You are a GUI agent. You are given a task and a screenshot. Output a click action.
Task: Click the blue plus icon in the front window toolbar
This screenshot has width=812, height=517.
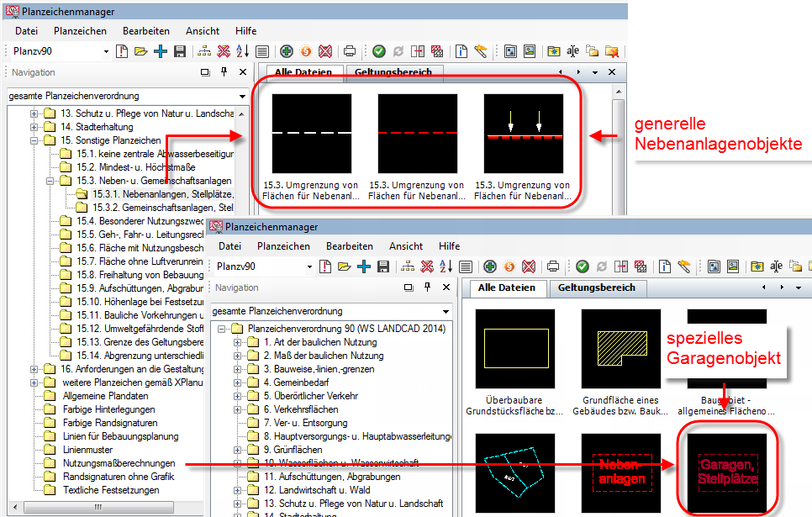364,266
